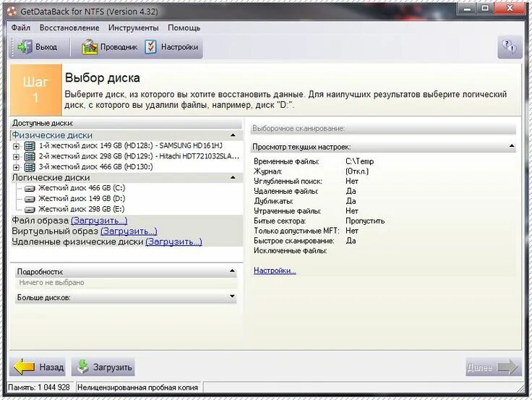Click the Утраченные файлы label
Viewport: 532px width, 400px height.
pyautogui.click(x=288, y=211)
